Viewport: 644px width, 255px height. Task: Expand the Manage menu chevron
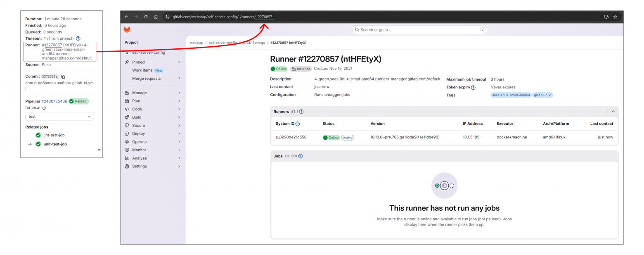click(x=179, y=93)
